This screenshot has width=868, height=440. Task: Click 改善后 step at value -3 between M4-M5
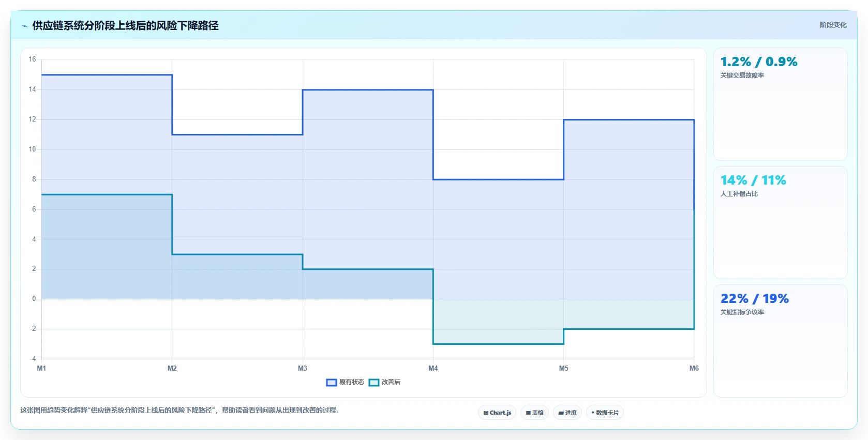point(499,344)
